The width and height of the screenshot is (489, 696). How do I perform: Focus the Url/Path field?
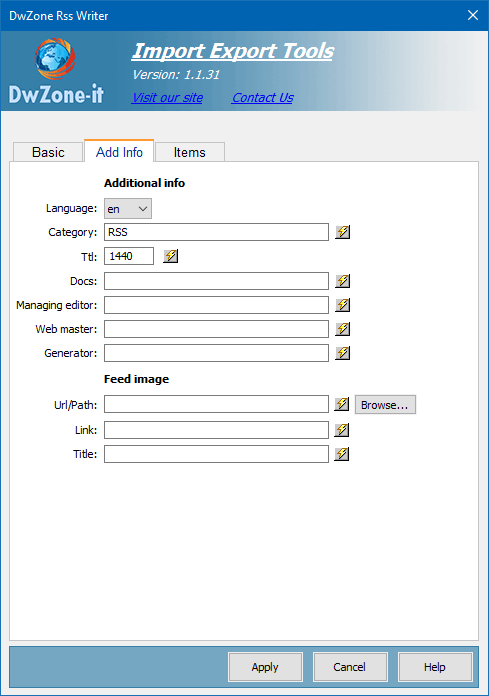217,404
